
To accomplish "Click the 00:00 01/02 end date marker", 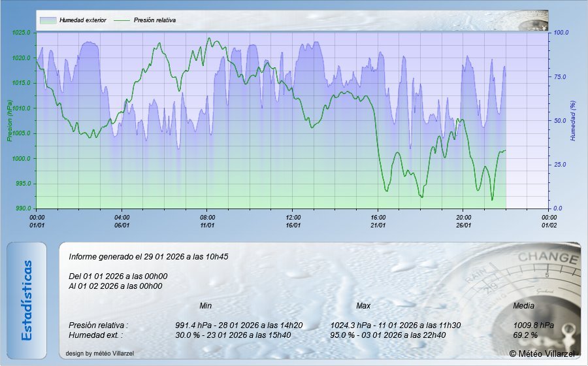I will point(549,221).
